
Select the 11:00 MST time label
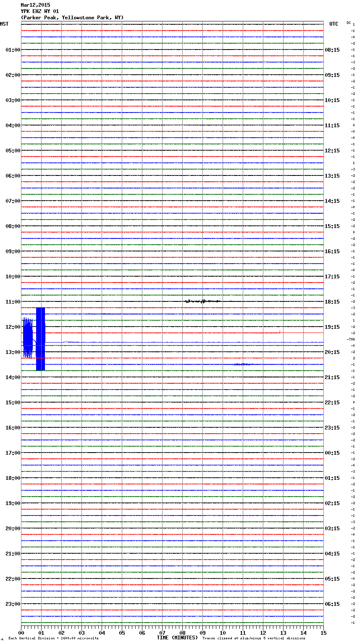(x=13, y=302)
